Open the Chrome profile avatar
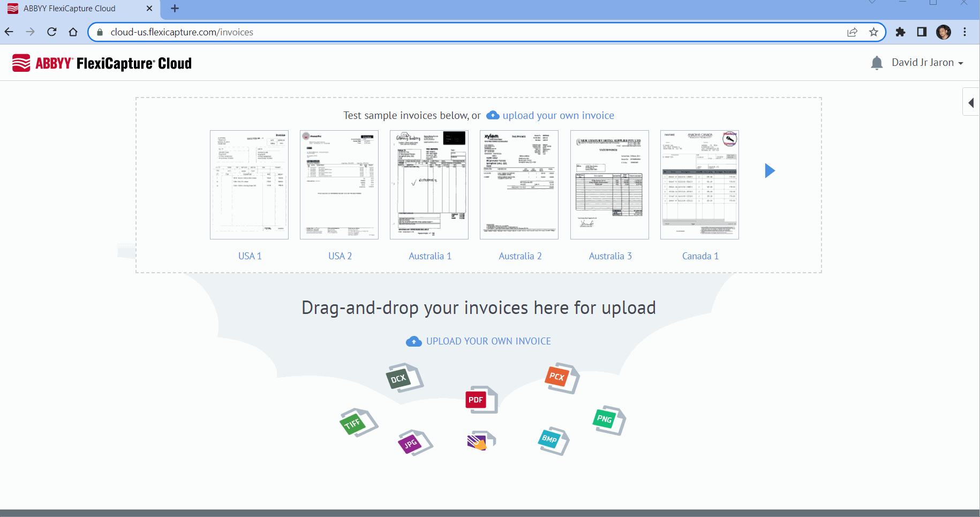 click(944, 32)
